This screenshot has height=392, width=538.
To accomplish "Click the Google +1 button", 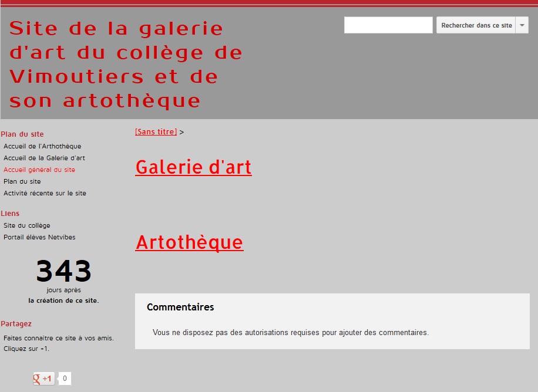I will (x=44, y=379).
